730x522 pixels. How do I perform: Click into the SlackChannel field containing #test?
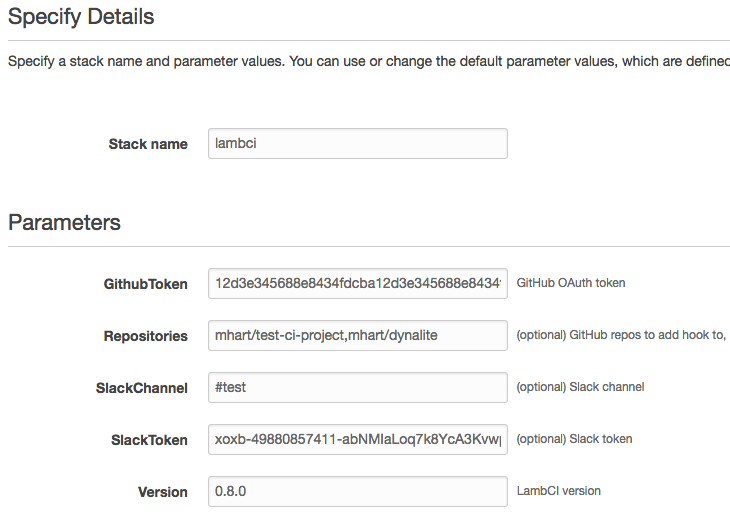[357, 387]
